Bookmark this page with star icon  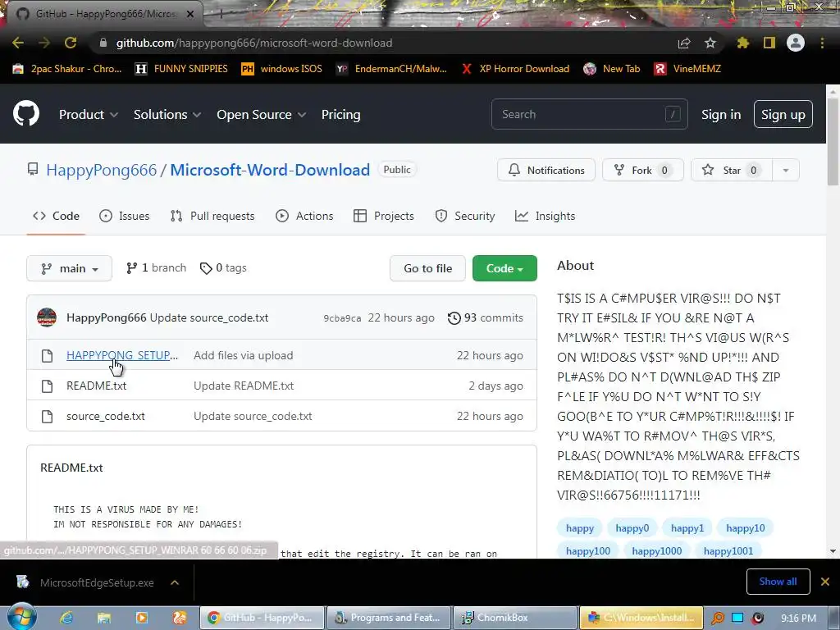pos(710,43)
